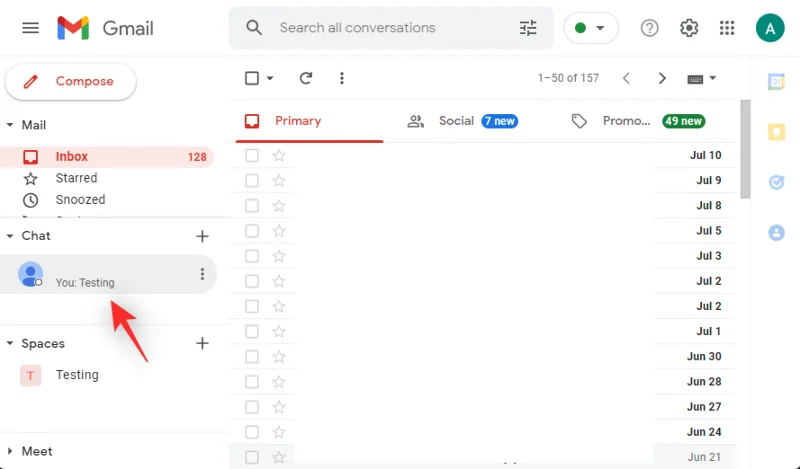This screenshot has width=800, height=469.
Task: Open Google Contacts side panel
Action: (x=776, y=233)
